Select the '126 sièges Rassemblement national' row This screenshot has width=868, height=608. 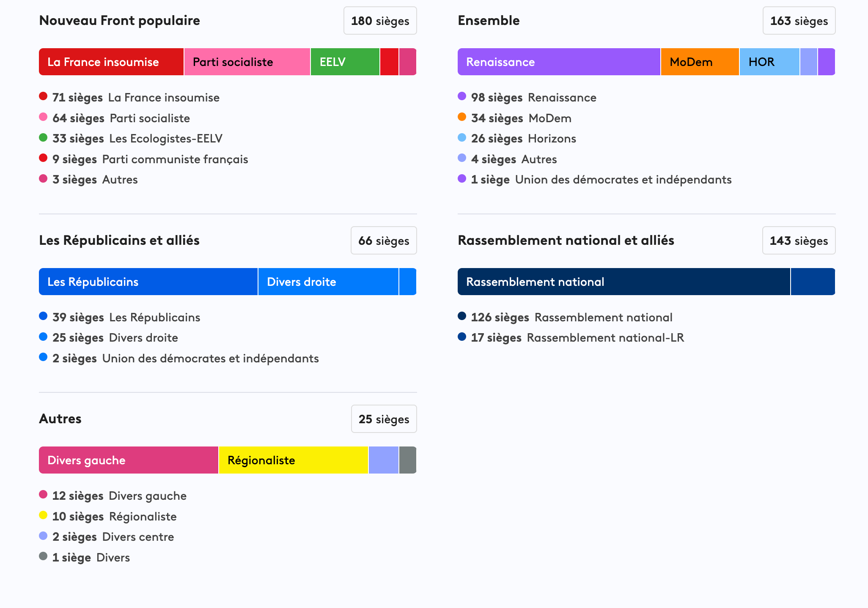pos(565,317)
